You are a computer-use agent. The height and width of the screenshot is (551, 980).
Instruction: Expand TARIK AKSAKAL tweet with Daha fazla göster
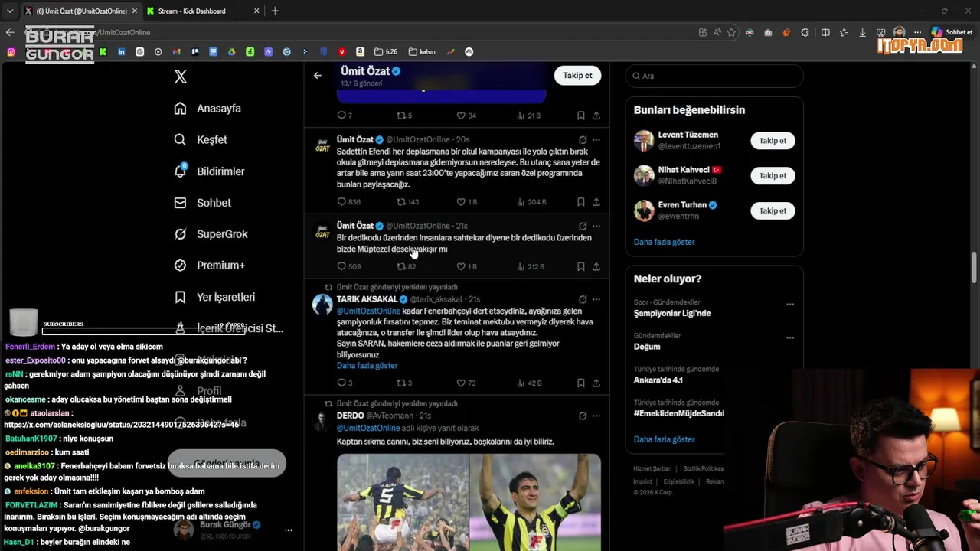click(367, 366)
